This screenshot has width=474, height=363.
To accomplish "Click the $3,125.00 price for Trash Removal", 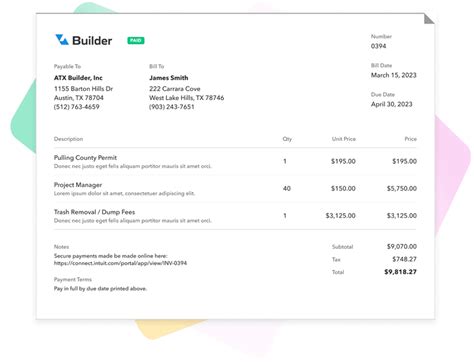I will coord(402,216).
